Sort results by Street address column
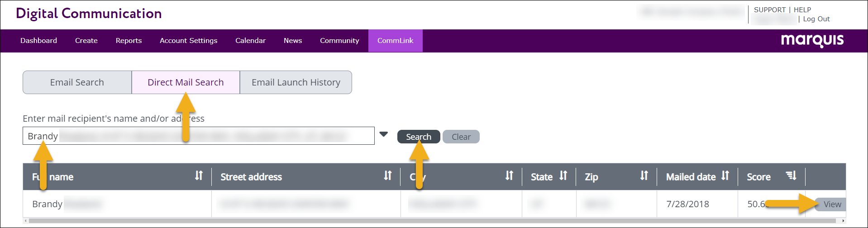Screen dimensions: 868x228 (x=387, y=176)
